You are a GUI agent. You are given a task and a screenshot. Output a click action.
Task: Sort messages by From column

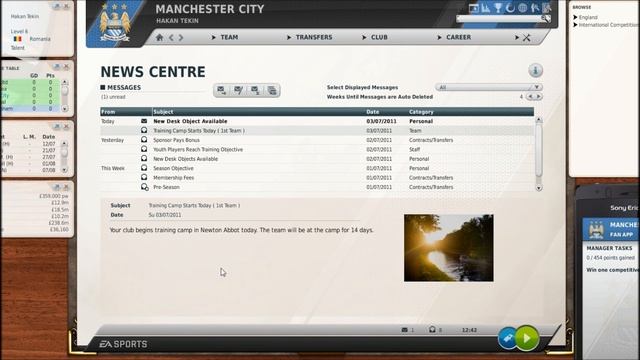pyautogui.click(x=126, y=112)
